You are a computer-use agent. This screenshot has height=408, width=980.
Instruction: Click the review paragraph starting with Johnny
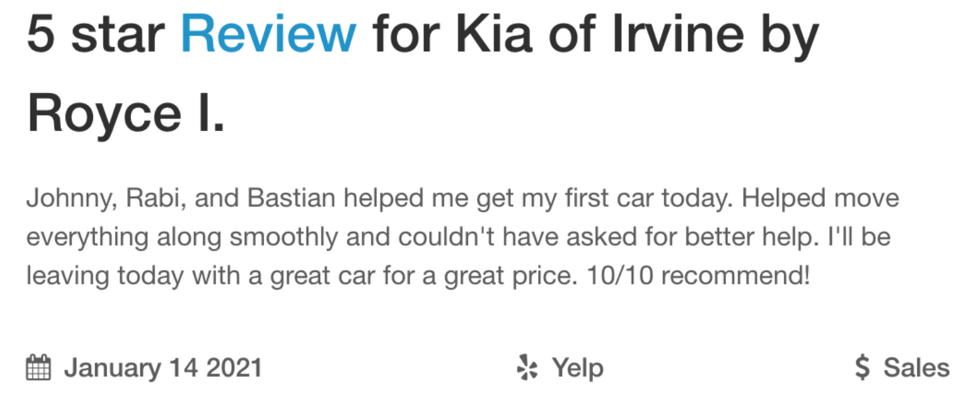pos(463,237)
